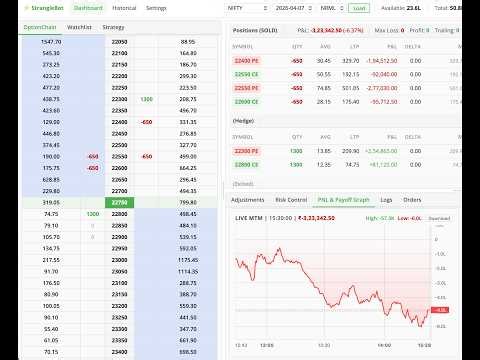Select the 22550 PE position symbol

(x=247, y=88)
